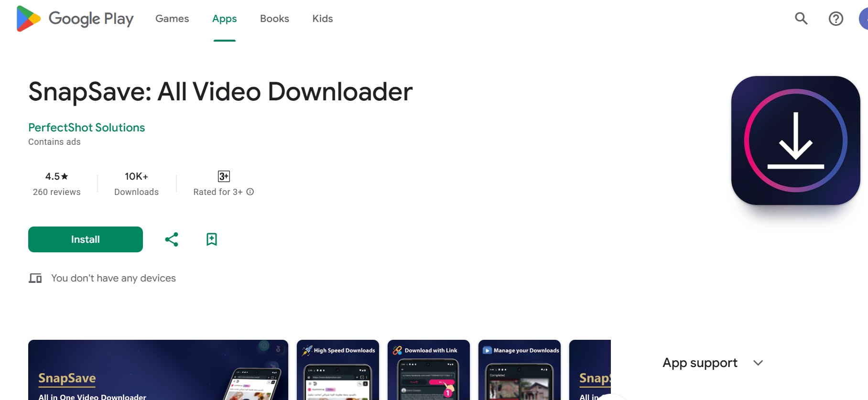This screenshot has width=868, height=400.
Task: Open the account profile avatar
Action: coord(864,19)
